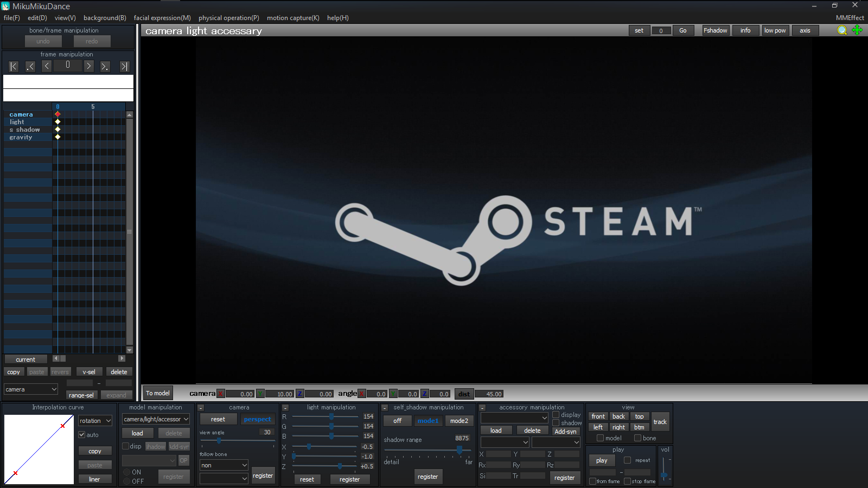Click timeline vertical scroll up arrow
The image size is (868, 488).
[x=130, y=115]
